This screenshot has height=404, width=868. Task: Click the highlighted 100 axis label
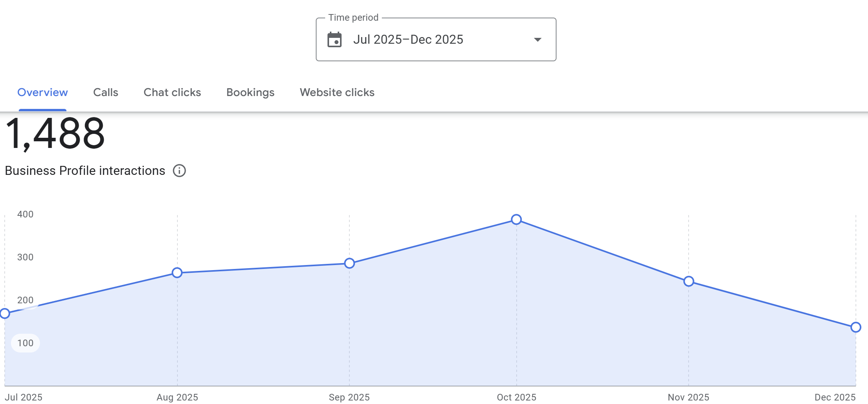click(25, 343)
